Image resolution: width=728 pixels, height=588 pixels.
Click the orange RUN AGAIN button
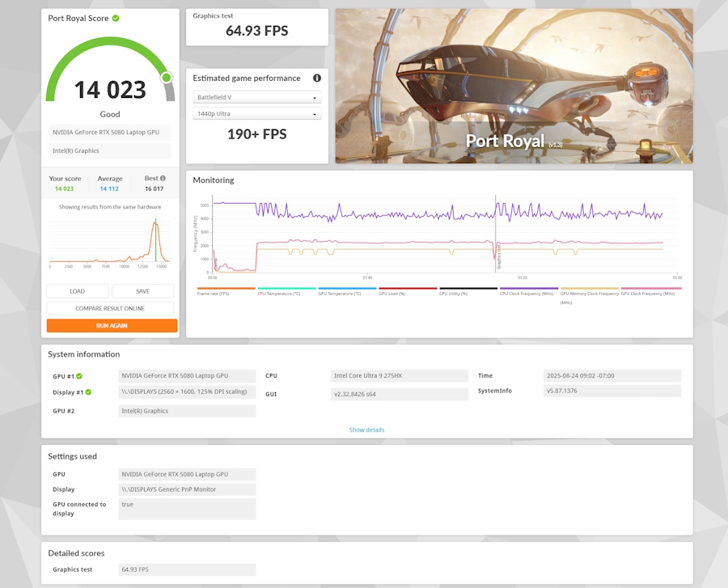112,325
